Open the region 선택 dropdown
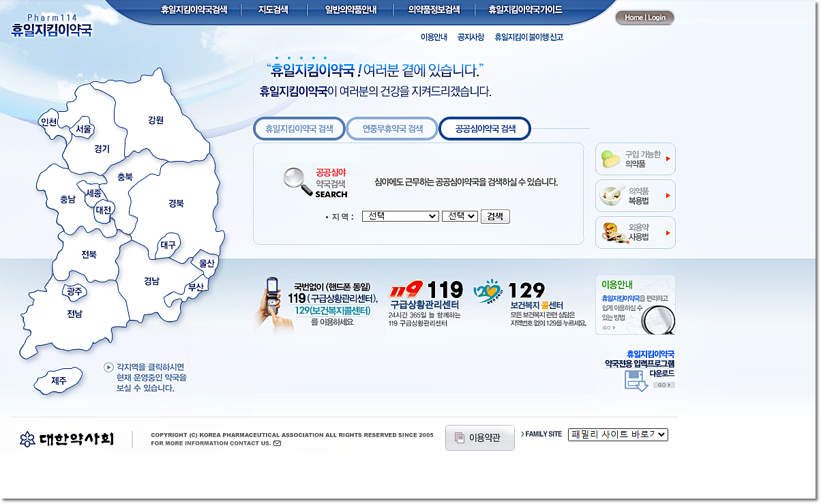This screenshot has width=821, height=504. coord(400,216)
